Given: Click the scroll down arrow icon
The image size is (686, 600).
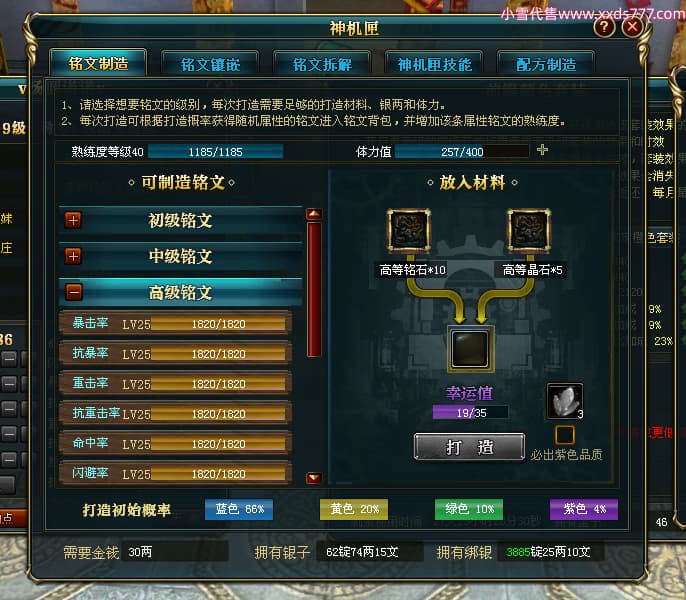Looking at the screenshot, I should (x=314, y=477).
